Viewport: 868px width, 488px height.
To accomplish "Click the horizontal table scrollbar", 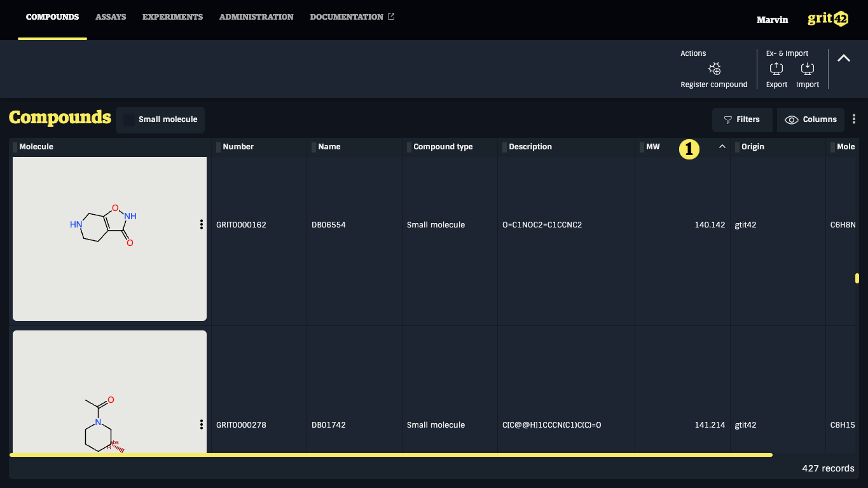I will [x=391, y=455].
